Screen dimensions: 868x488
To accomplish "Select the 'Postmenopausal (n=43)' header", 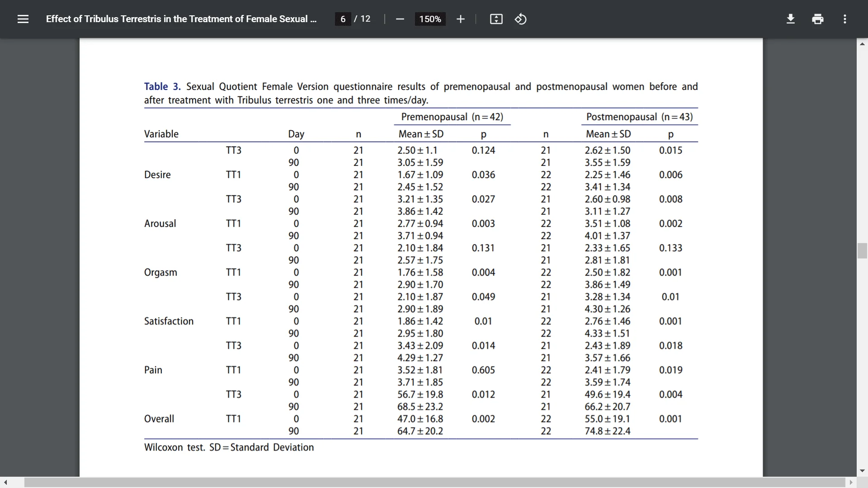I will [x=639, y=117].
